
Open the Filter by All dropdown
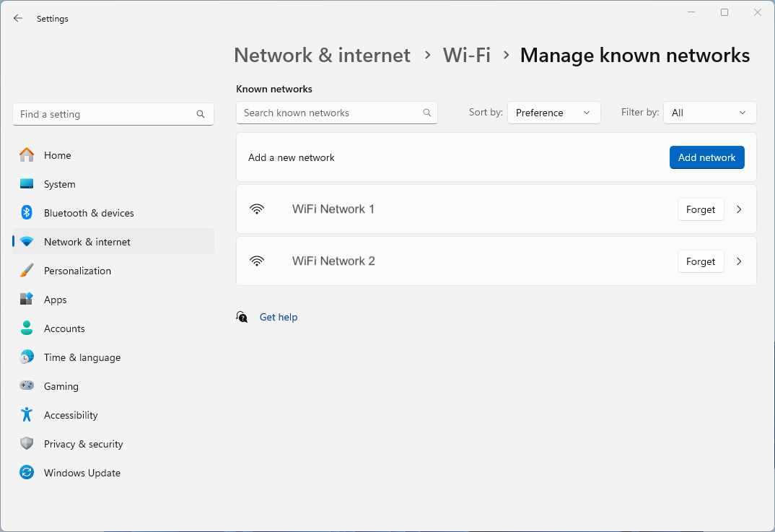(709, 113)
